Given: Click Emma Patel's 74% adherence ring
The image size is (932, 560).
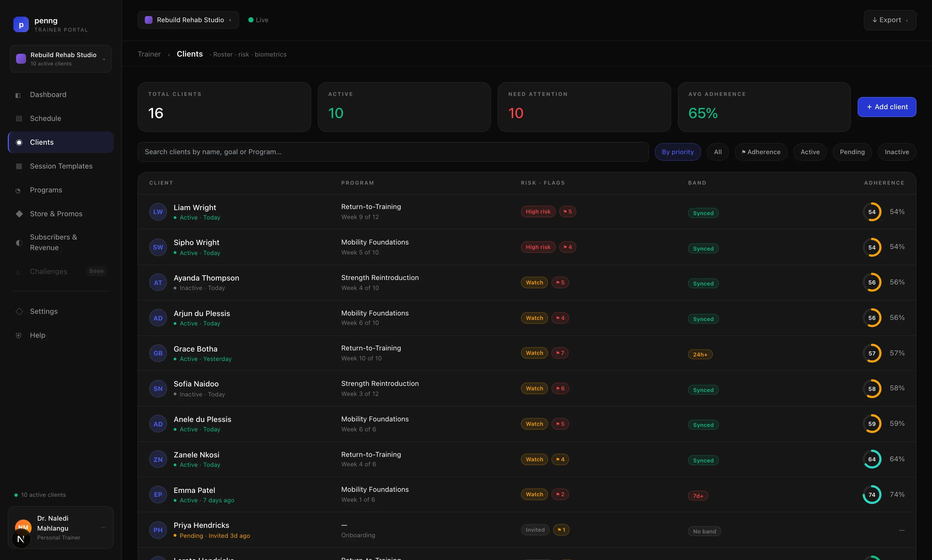Looking at the screenshot, I should pyautogui.click(x=872, y=494).
